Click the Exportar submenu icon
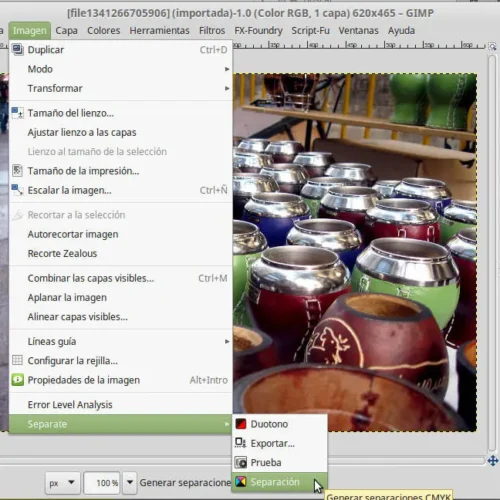The height and width of the screenshot is (500, 500). (241, 443)
